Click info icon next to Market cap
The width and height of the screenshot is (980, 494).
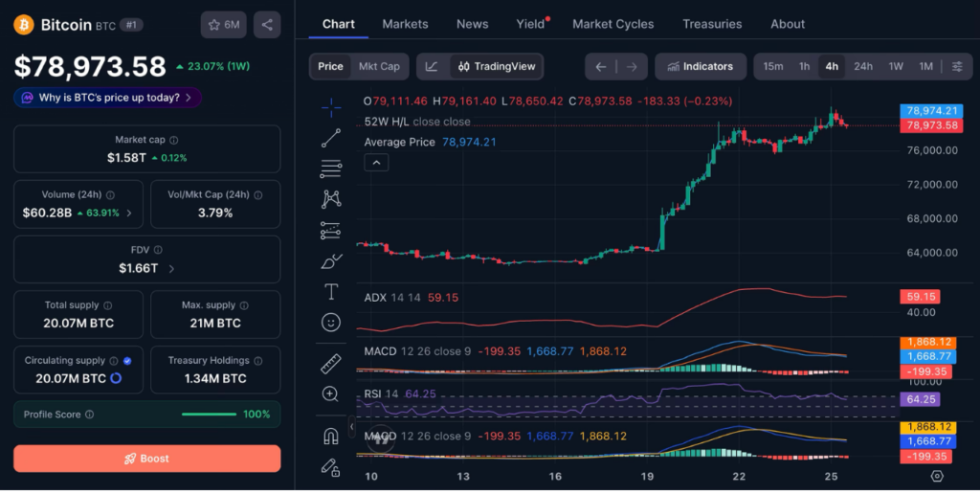174,140
